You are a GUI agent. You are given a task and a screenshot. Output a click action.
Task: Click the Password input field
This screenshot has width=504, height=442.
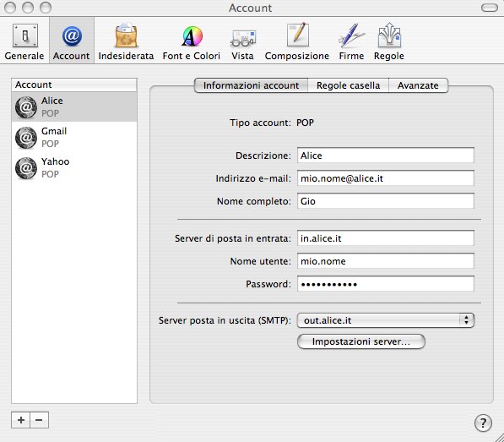(x=386, y=284)
